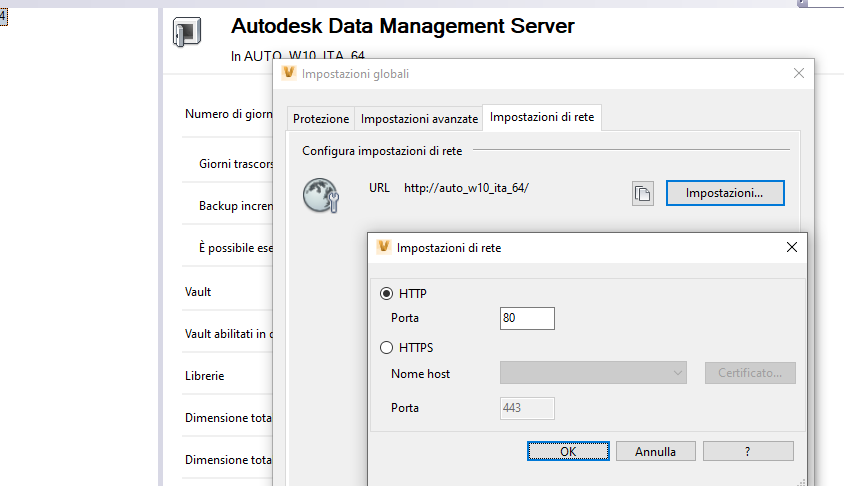This screenshot has height=486, width=844.
Task: Select the Impostazioni di rete tab
Action: [542, 118]
